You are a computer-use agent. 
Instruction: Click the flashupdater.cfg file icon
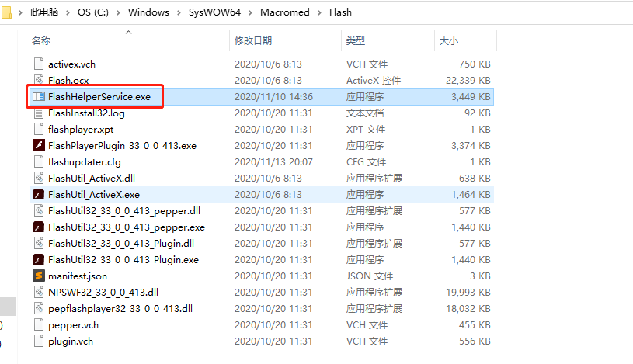[39, 161]
